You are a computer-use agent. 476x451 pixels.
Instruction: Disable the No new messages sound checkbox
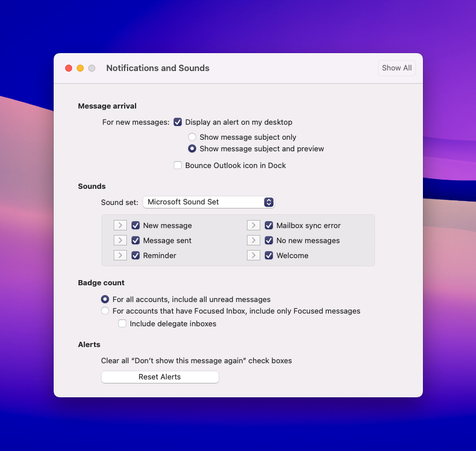[269, 240]
